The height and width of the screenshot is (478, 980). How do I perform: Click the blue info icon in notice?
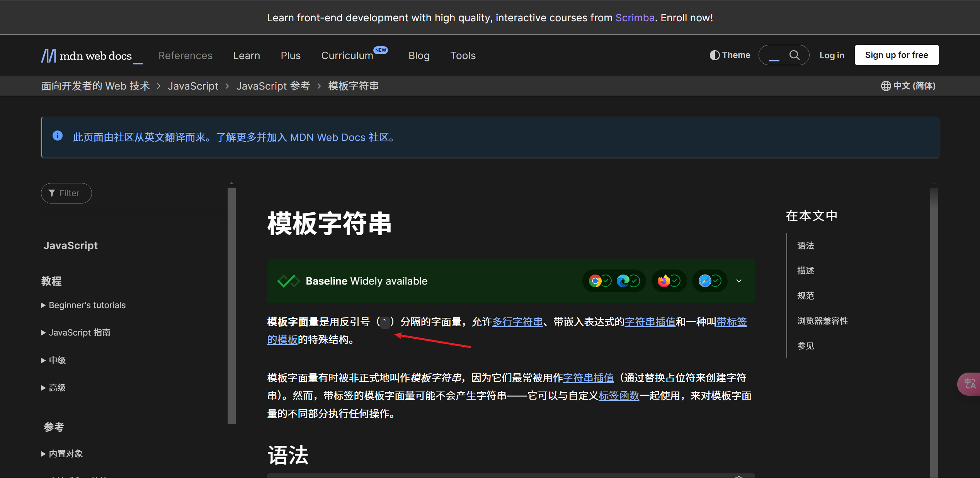(58, 136)
